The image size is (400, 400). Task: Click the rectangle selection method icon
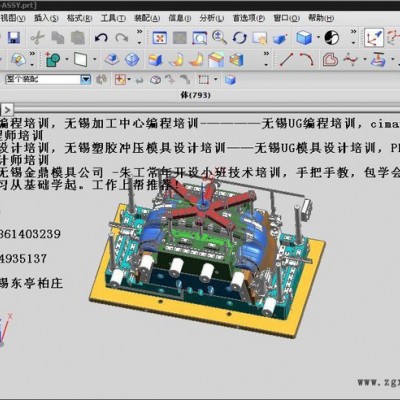pyautogui.click(x=204, y=80)
